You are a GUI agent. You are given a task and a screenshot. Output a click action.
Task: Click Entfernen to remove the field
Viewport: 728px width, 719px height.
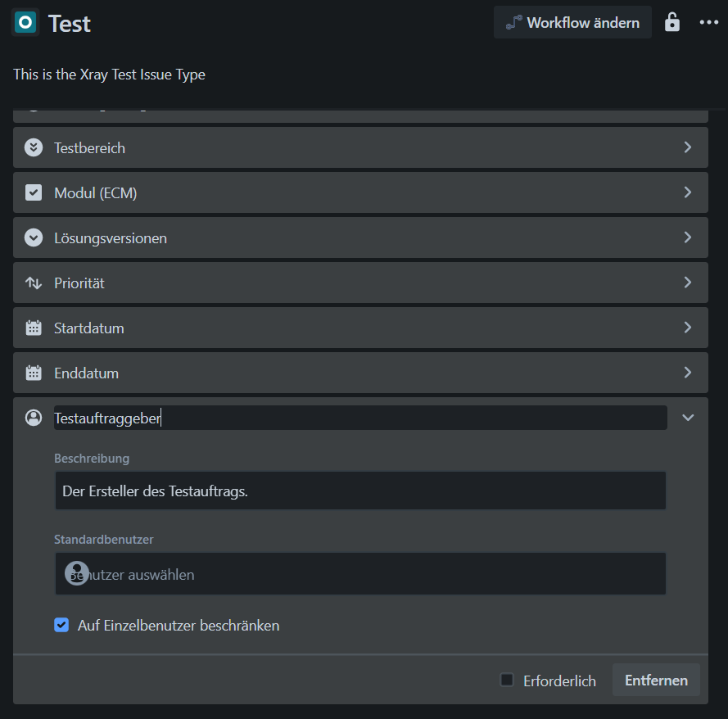[x=655, y=680]
